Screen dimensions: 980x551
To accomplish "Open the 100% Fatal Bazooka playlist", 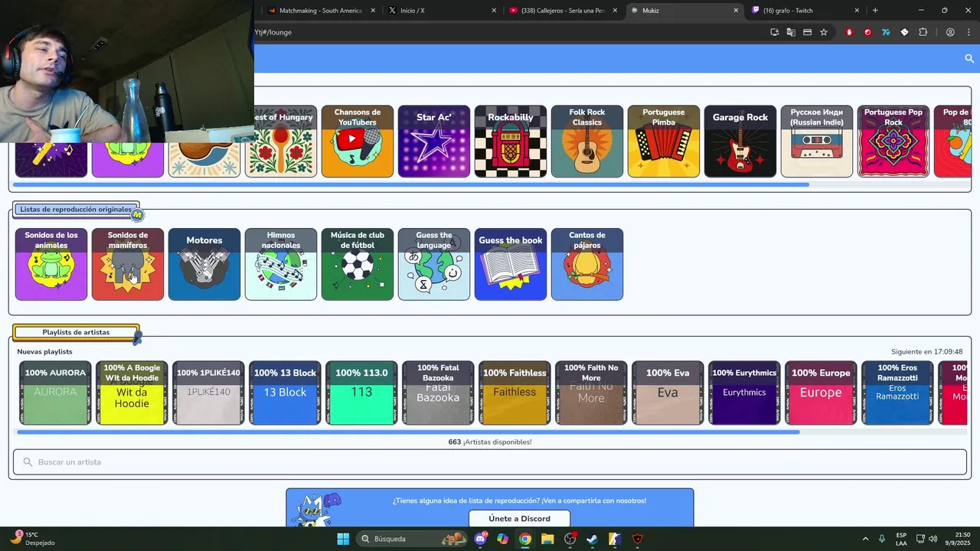I will point(438,393).
